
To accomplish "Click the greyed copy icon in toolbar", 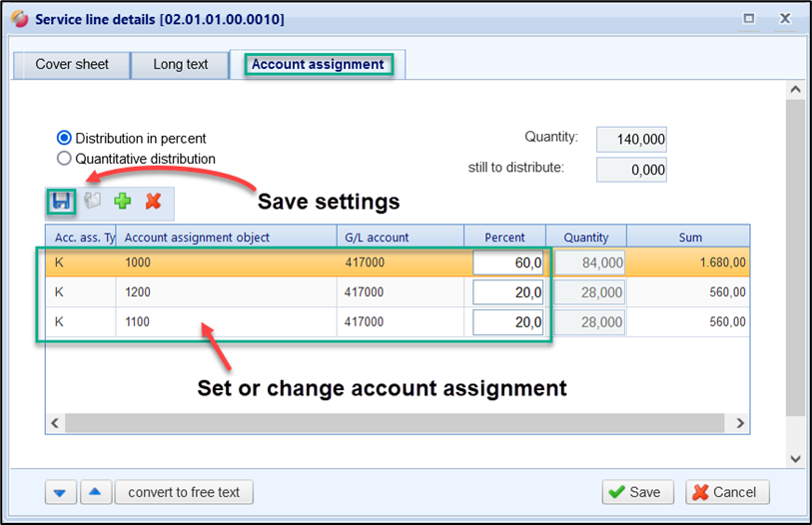I will (x=91, y=202).
